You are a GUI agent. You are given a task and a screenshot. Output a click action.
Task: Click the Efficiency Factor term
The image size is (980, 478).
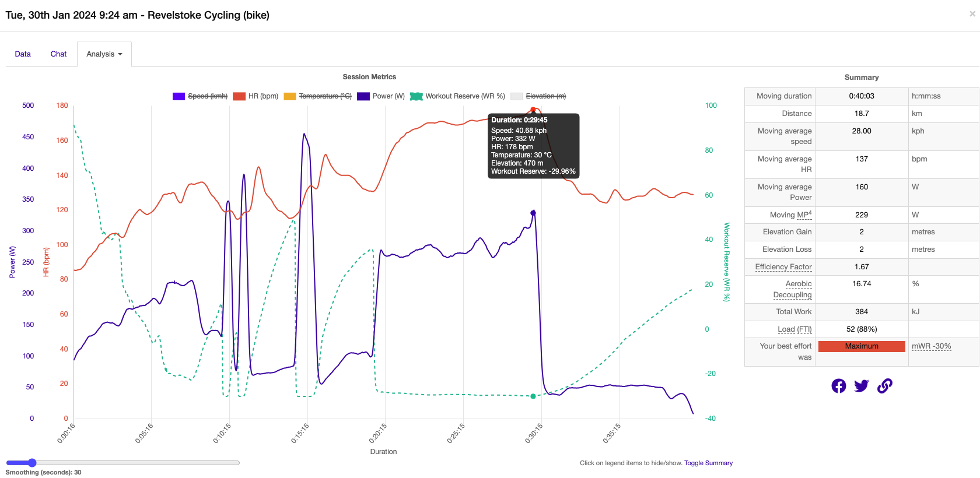point(783,267)
